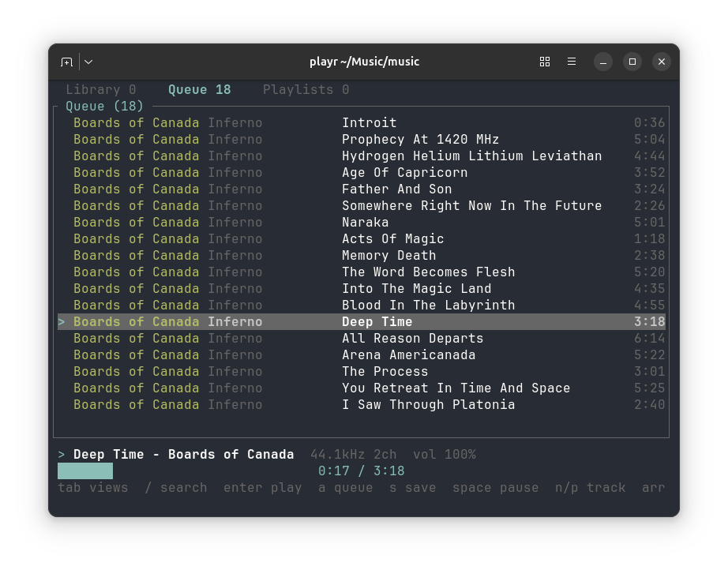Close the playr terminal window
The image size is (728, 570).
click(662, 62)
